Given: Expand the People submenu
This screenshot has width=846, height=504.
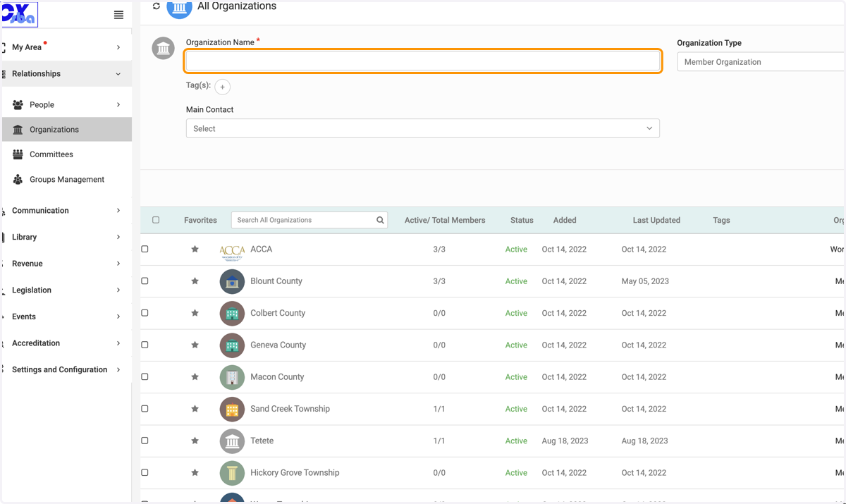Looking at the screenshot, I should click(x=66, y=104).
